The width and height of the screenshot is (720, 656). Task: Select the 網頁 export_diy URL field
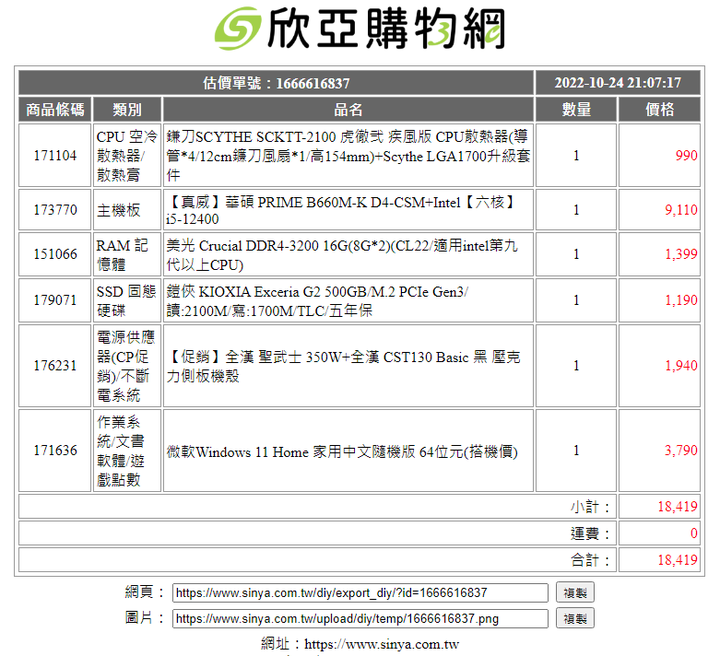[360, 593]
